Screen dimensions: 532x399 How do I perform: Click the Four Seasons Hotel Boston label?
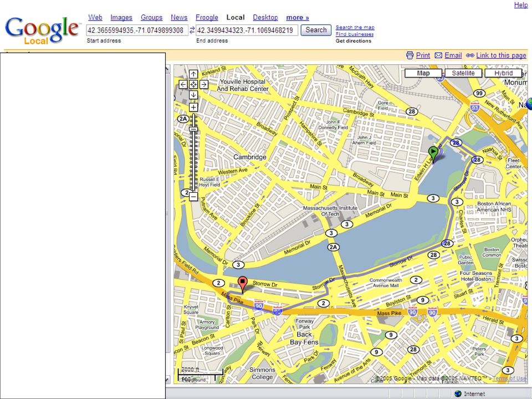[x=476, y=276]
